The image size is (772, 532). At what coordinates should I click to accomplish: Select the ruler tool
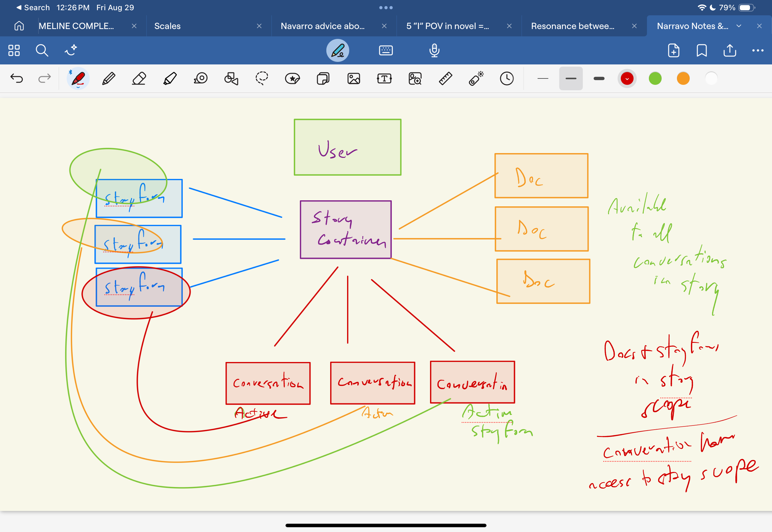pyautogui.click(x=445, y=79)
